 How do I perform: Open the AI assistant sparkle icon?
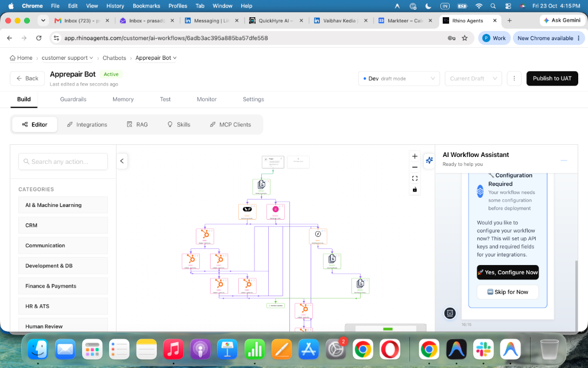click(429, 160)
